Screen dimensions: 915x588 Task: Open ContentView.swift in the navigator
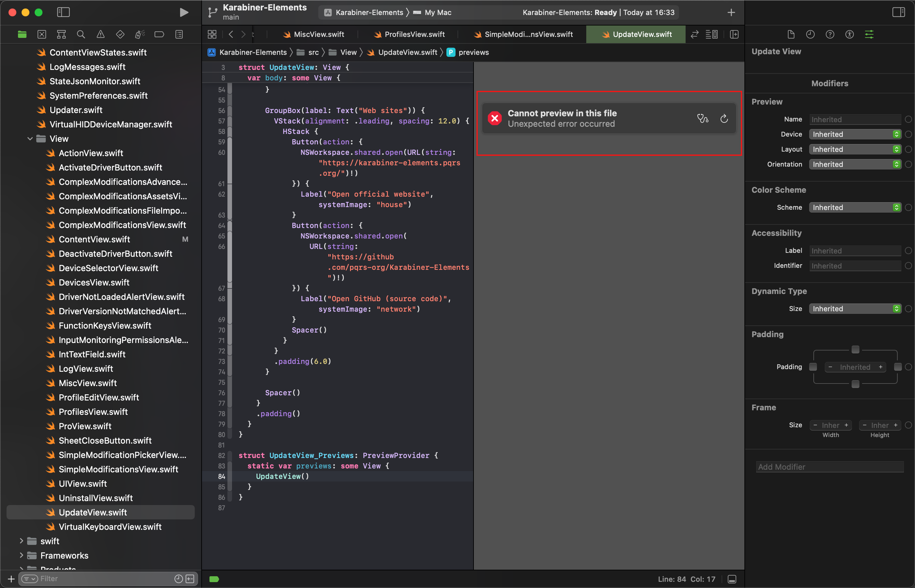click(x=94, y=239)
